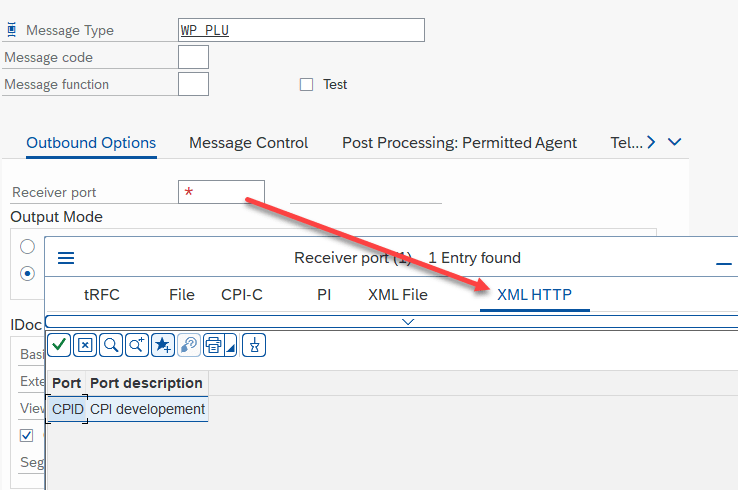This screenshot has height=490, width=738.
Task: Click the Port description column header
Action: click(146, 383)
